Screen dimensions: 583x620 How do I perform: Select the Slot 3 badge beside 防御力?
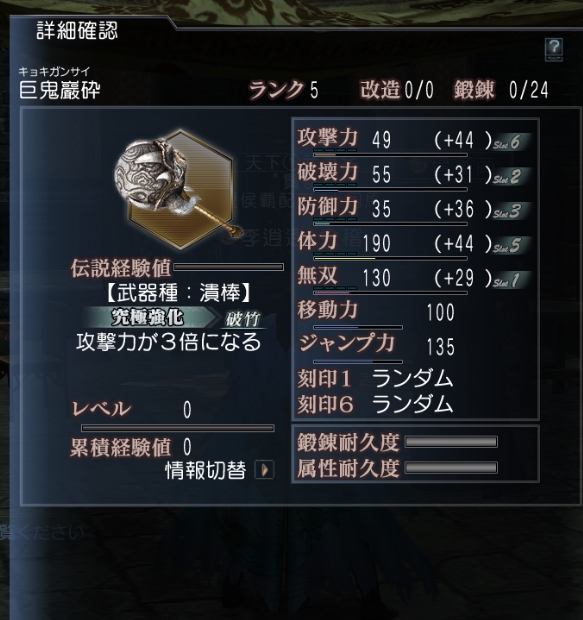(x=510, y=211)
